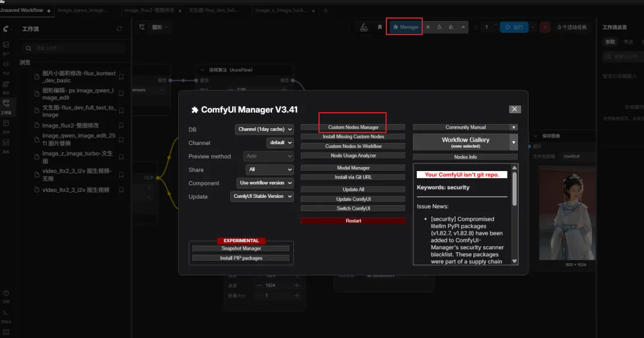The width and height of the screenshot is (644, 338).
Task: Click the toolbar drag handle dots
Action: pyautogui.click(x=476, y=27)
